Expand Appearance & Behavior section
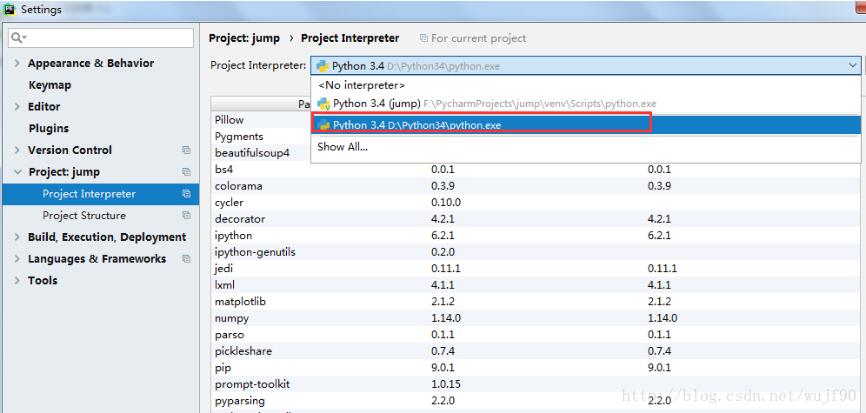 (17, 63)
